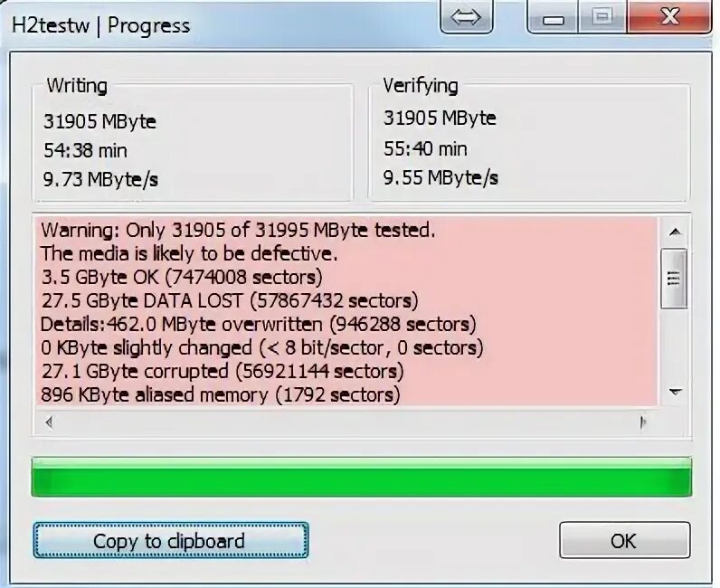
Task: Copy results with Copy to clipboard
Action: (170, 540)
